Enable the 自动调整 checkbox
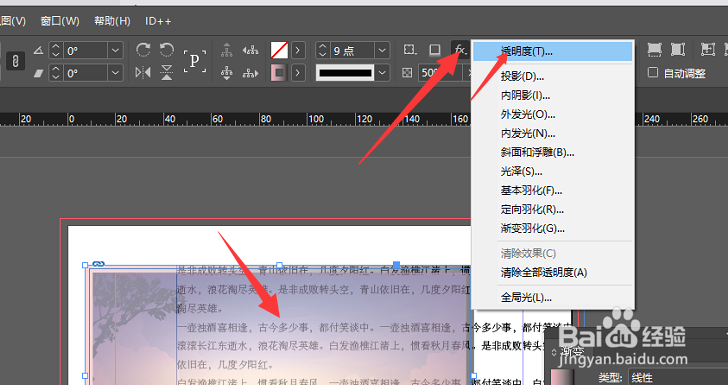Image resolution: width=728 pixels, height=385 pixels. (653, 72)
